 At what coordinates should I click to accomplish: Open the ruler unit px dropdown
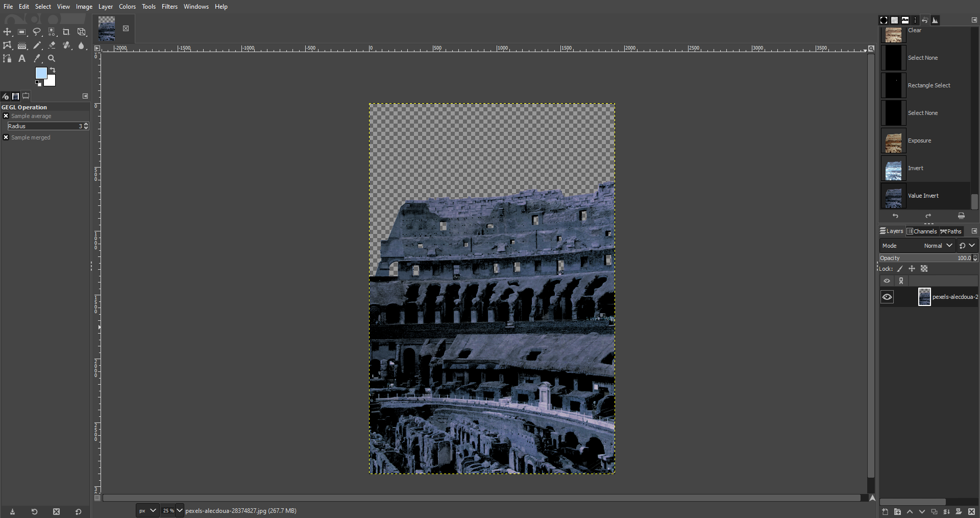[148, 510]
